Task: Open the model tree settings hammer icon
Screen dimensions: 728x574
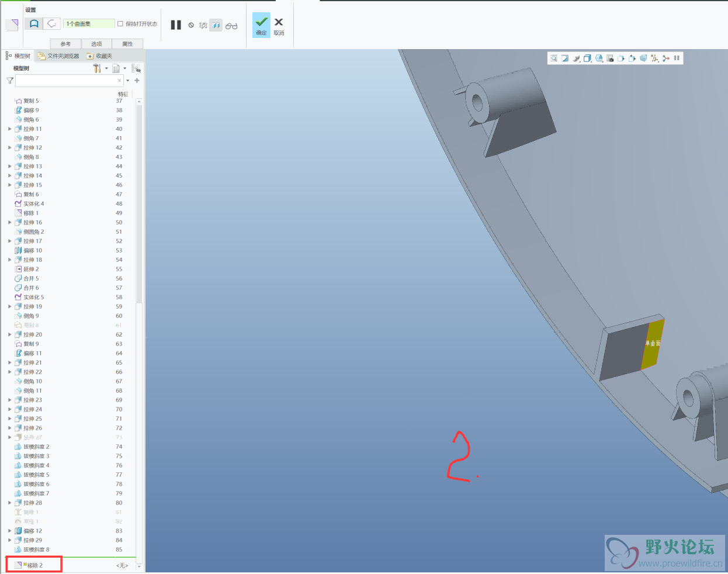Action: coord(97,68)
